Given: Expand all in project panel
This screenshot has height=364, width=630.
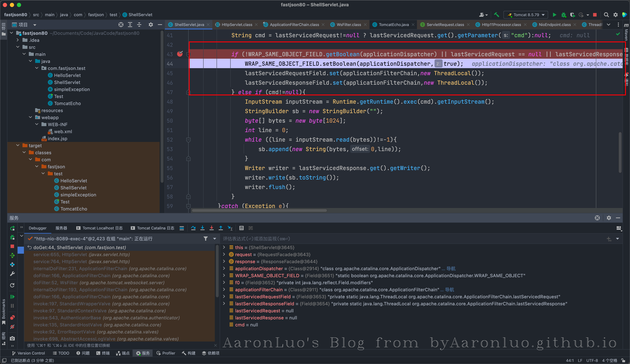Looking at the screenshot, I should (130, 24).
